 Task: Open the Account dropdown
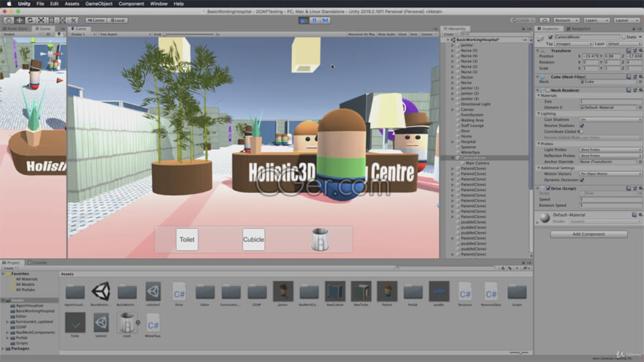566,20
